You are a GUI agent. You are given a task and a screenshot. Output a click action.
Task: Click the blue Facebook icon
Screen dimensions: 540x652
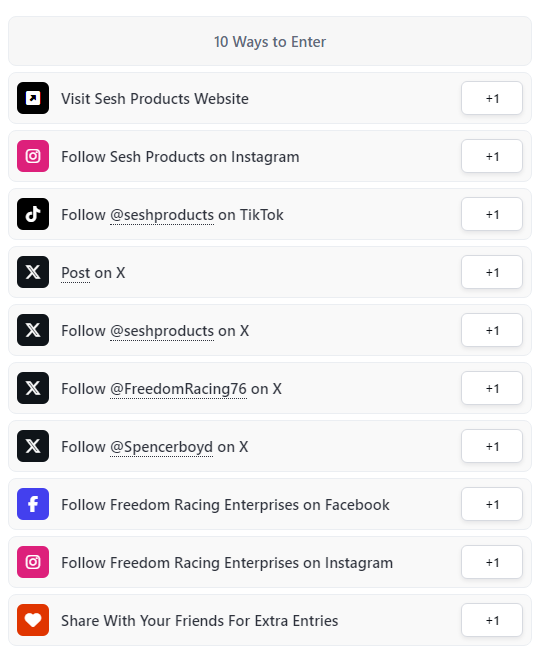[x=33, y=504]
